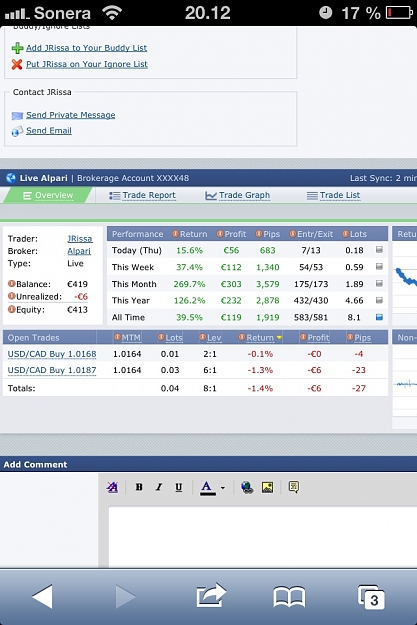Open the Safari bookmarks book icon
The height and width of the screenshot is (625, 417).
289,597
